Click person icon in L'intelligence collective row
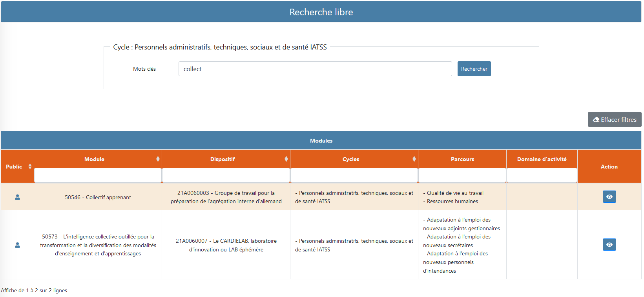This screenshot has height=297, width=644. click(x=17, y=245)
